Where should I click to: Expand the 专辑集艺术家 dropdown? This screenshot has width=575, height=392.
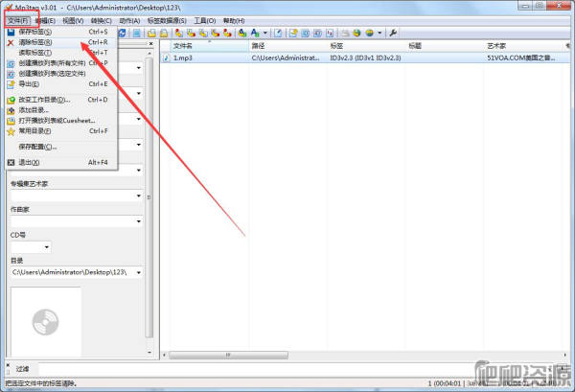tap(140, 196)
